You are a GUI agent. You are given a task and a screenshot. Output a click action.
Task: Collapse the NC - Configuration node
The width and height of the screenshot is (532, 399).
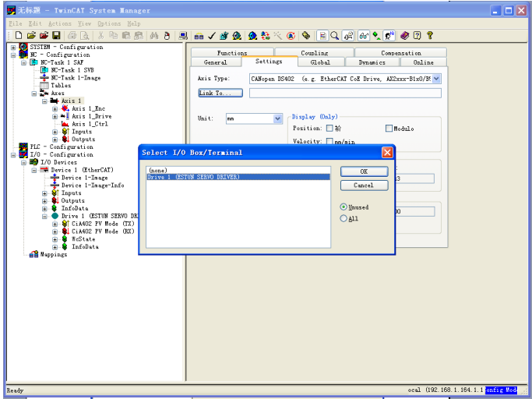tap(13, 55)
